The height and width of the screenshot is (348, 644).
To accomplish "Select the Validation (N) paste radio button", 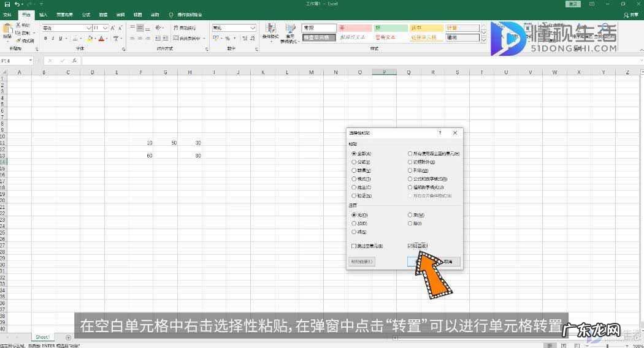I will [354, 196].
